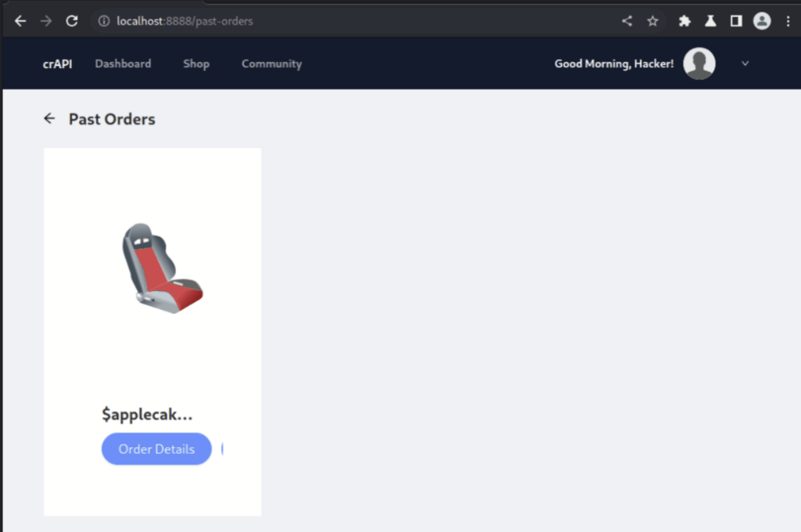Bookmark this page with the star

pos(652,21)
